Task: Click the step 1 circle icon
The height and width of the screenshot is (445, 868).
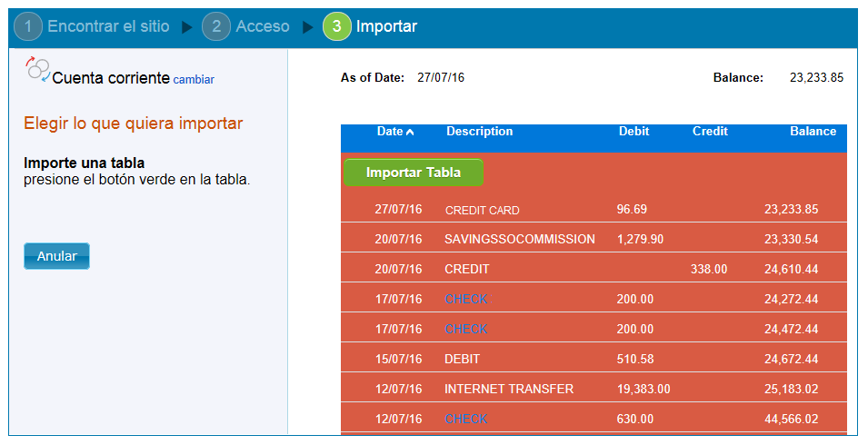Action: [28, 27]
